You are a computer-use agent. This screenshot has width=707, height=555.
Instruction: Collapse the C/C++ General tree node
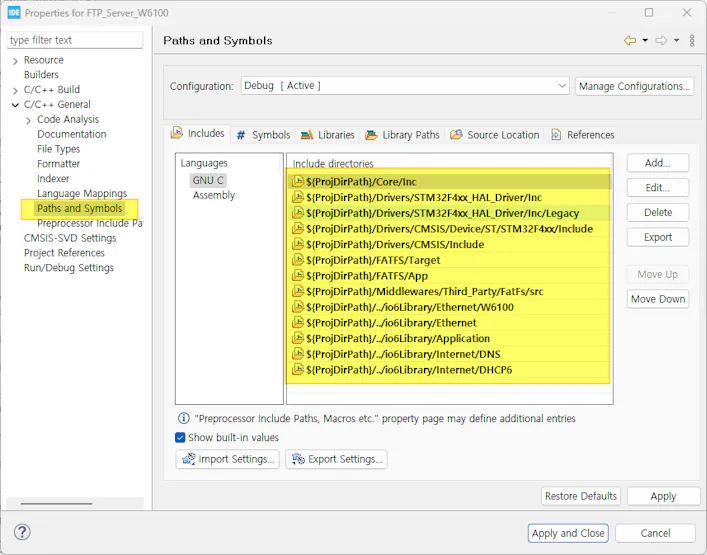15,105
